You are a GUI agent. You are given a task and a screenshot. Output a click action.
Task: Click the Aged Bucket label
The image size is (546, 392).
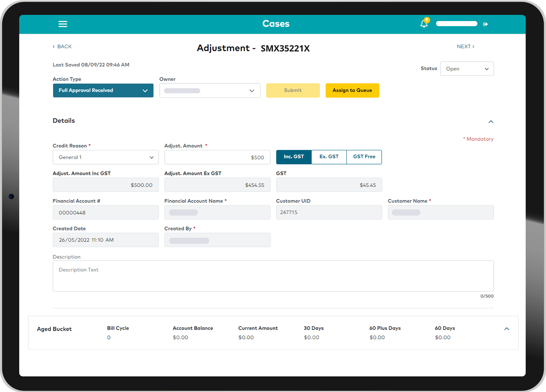[x=54, y=329]
